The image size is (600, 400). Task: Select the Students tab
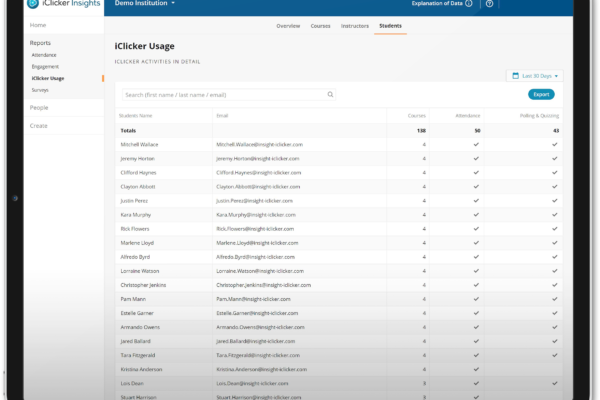390,26
